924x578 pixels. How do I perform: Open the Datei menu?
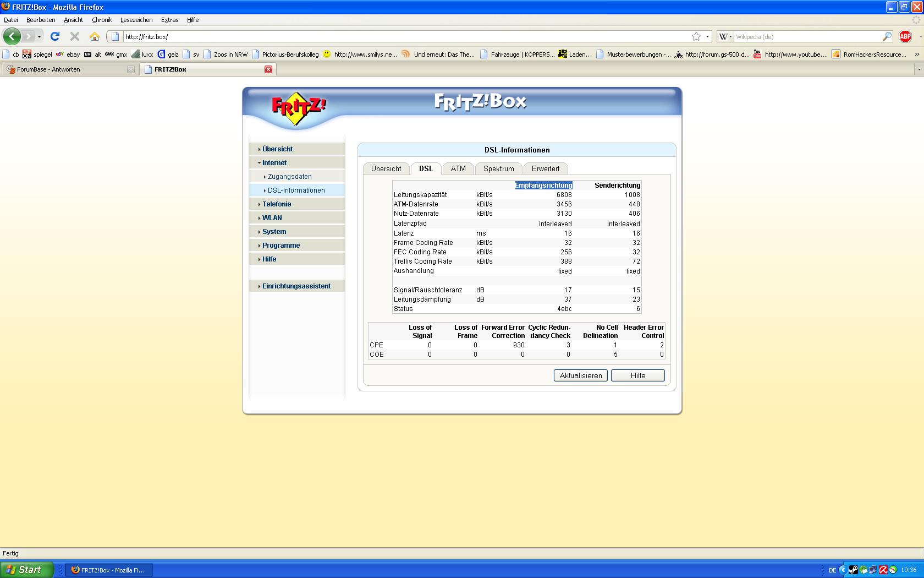click(11, 20)
